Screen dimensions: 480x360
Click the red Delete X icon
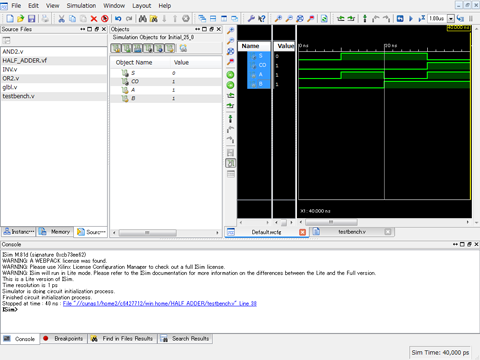coord(94,19)
